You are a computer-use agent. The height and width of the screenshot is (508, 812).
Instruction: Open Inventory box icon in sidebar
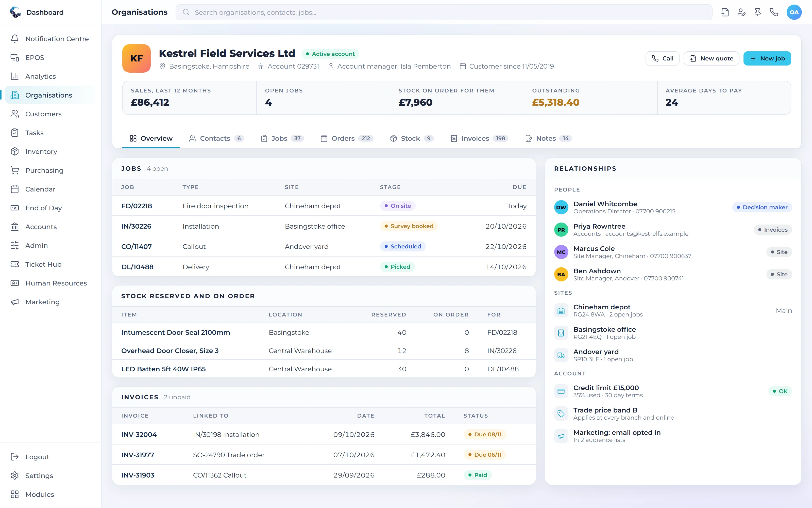[x=15, y=152]
